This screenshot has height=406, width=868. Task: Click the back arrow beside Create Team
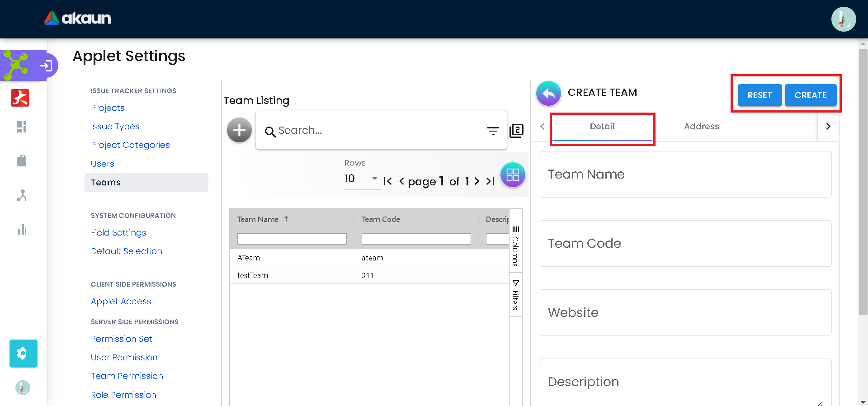click(548, 93)
